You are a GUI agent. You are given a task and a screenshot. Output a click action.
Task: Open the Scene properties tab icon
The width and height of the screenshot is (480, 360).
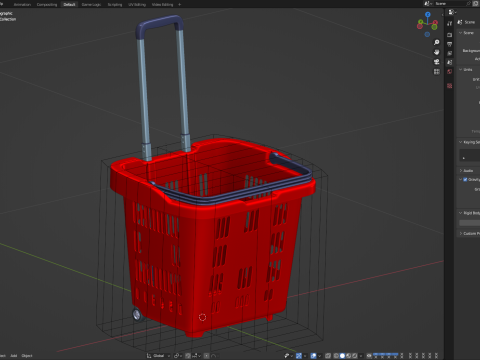449,62
